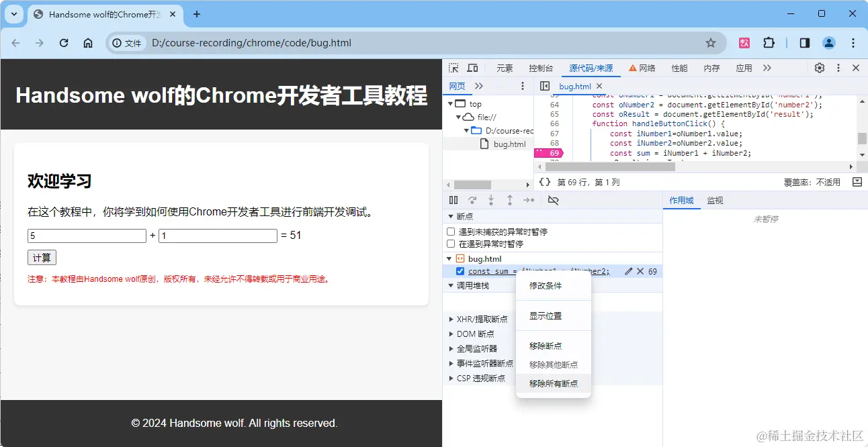Image resolution: width=868 pixels, height=447 pixels.
Task: Open the Chrome profile avatar
Action: 829,43
